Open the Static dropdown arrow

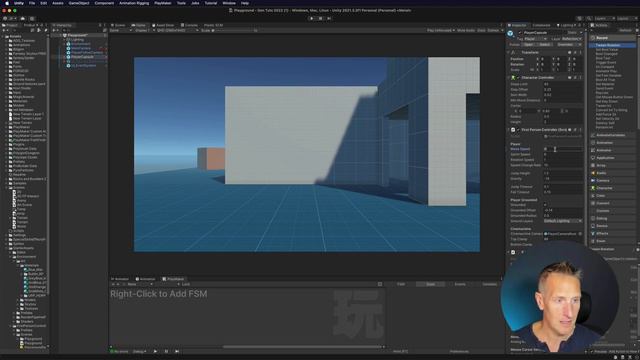(581, 33)
